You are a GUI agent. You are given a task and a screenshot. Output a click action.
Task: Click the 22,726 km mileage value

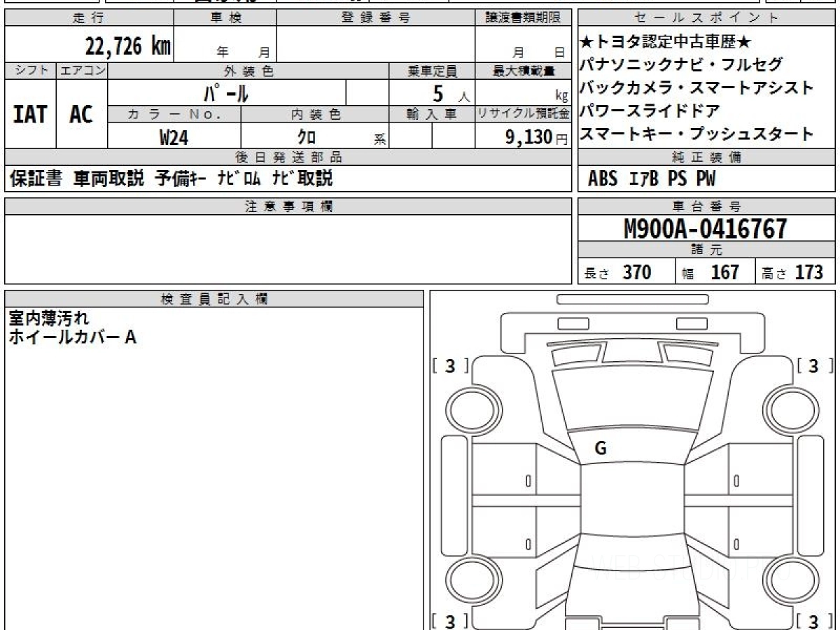[x=127, y=46]
